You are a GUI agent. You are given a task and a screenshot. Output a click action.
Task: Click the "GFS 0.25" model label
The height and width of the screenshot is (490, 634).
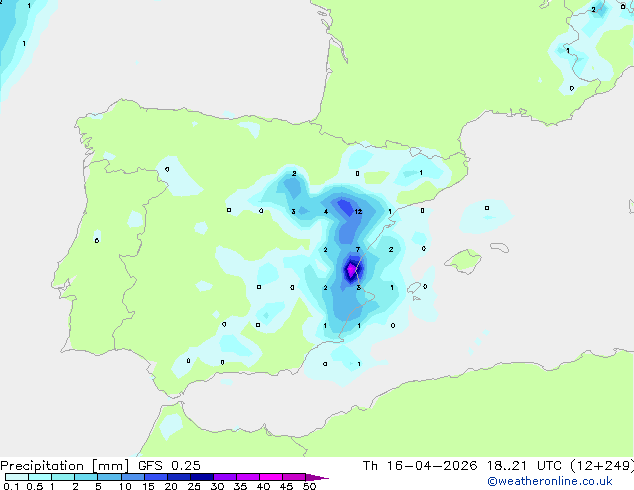(x=169, y=466)
